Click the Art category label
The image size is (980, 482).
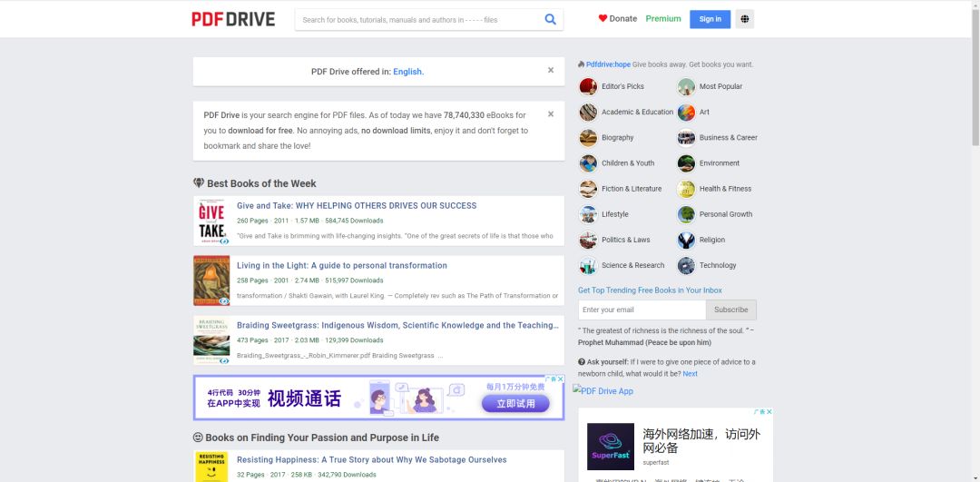pos(704,112)
